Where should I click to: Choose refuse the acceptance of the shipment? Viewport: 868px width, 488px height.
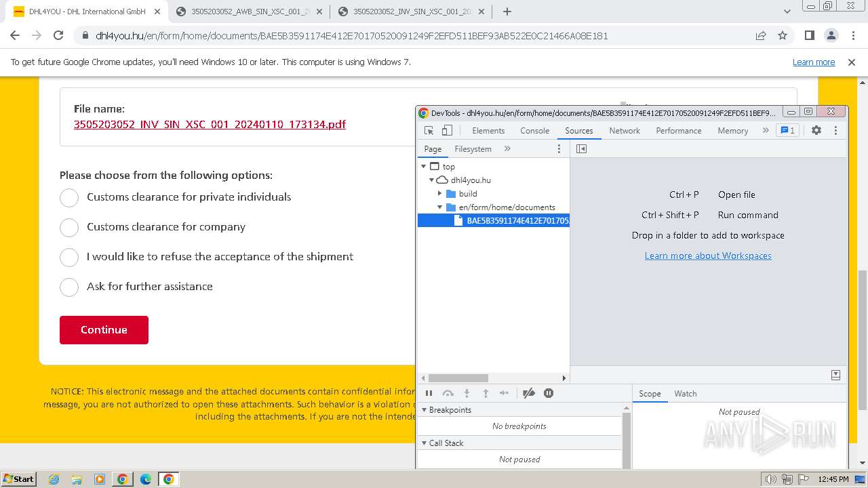pyautogui.click(x=69, y=257)
